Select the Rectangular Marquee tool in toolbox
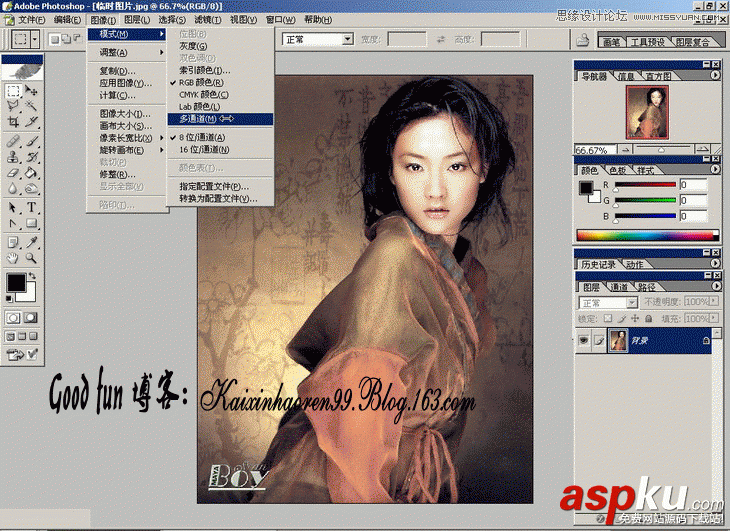This screenshot has height=531, width=730. pyautogui.click(x=13, y=90)
